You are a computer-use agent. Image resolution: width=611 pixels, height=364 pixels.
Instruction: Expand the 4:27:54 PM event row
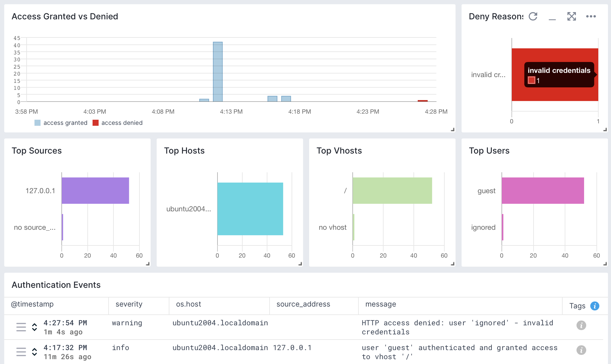[x=34, y=327]
